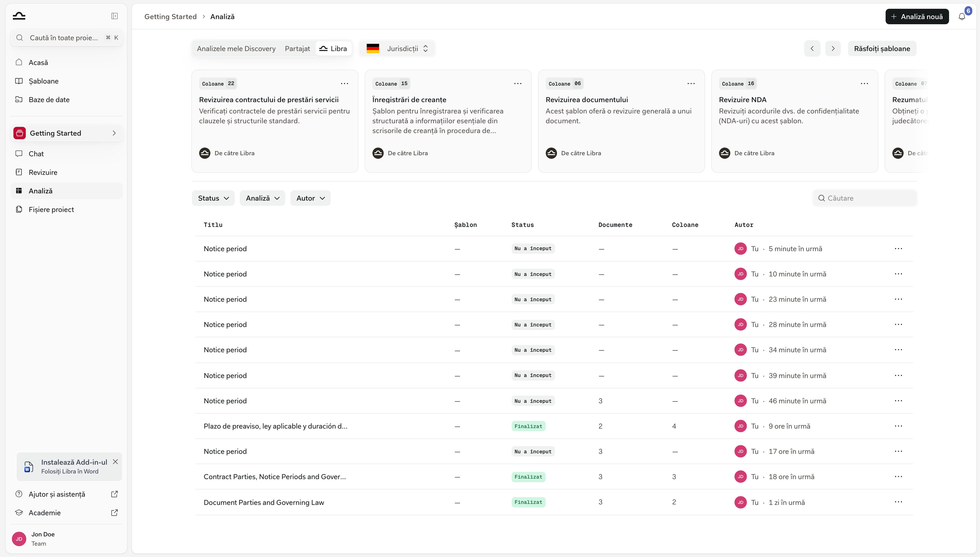Screen dimensions: 980x557
Task: Click the Răsfoiți șabloane button
Action: (882, 48)
